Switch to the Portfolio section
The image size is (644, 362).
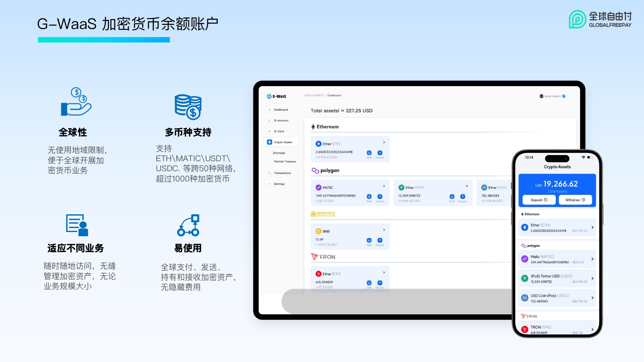point(280,153)
